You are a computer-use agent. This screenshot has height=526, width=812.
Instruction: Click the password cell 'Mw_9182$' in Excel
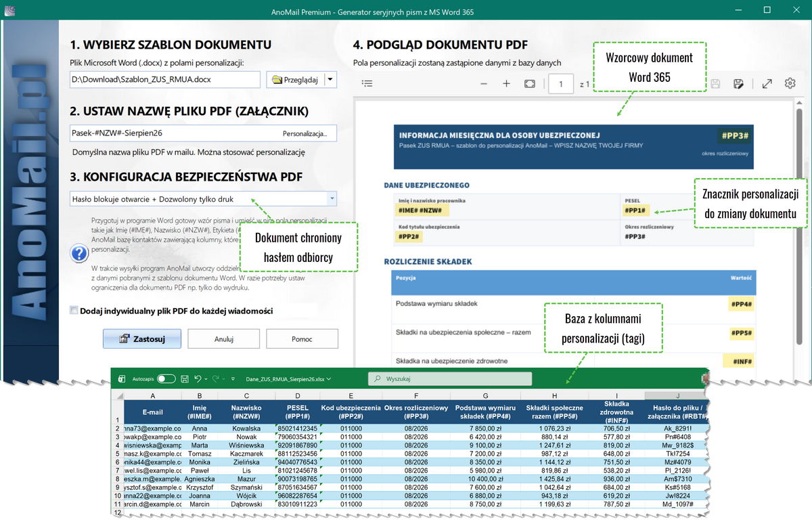pyautogui.click(x=677, y=445)
